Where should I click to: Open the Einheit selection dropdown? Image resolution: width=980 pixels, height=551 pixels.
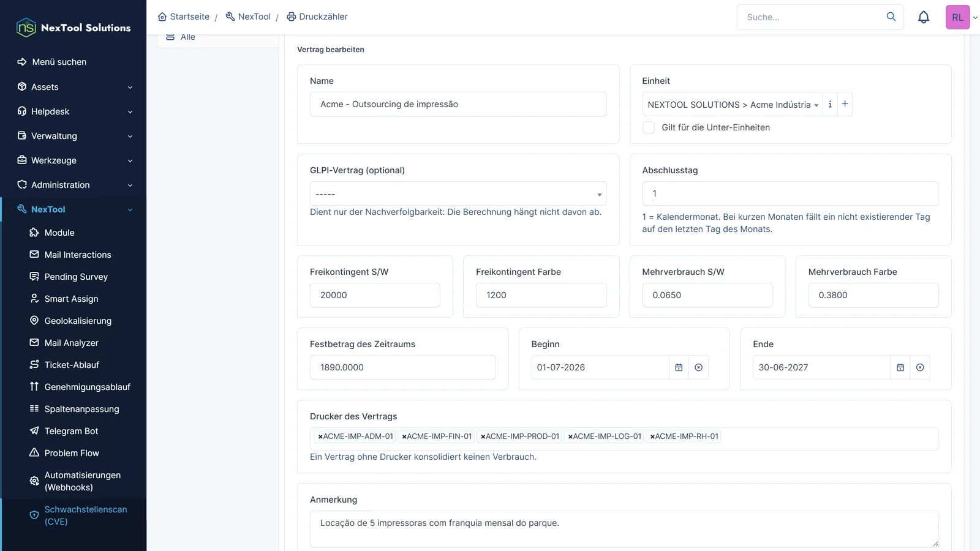click(x=733, y=104)
